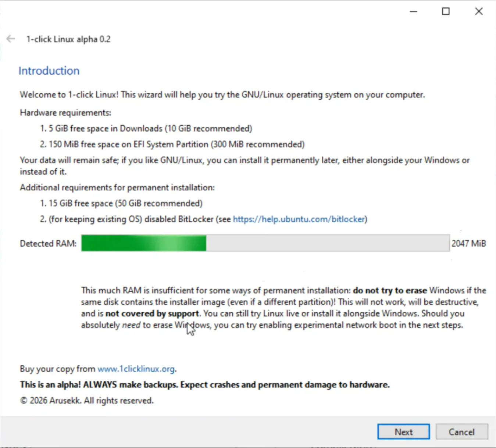496x448 pixels.
Task: Click the '15 GiB free space' item
Action: click(x=121, y=204)
